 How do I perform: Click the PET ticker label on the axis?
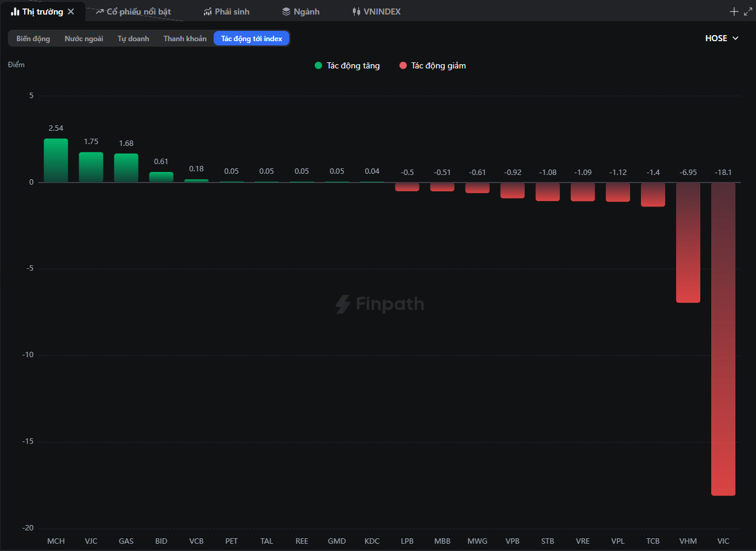pyautogui.click(x=231, y=541)
